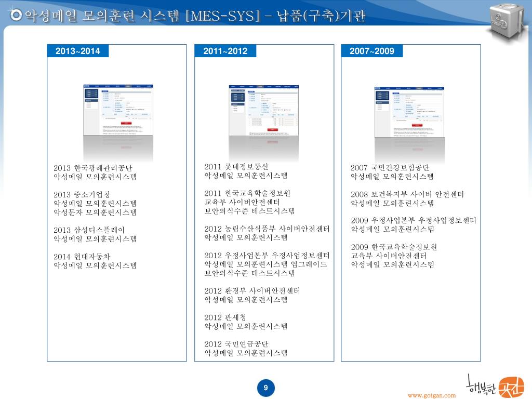Select text '2013 중소기업청'
532x399 pixels.
pyautogui.click(x=82, y=194)
